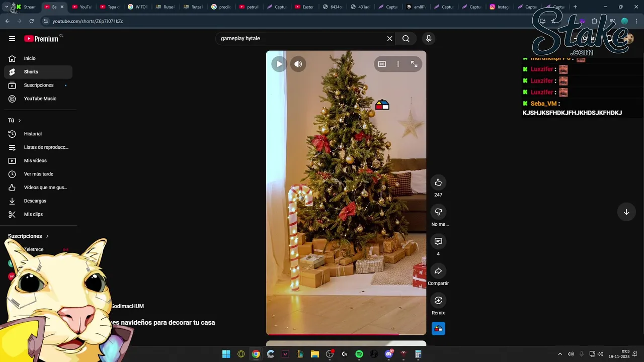Open Listas de reproducción in the sidebar
Screen dimensions: 644x362
(38, 147)
